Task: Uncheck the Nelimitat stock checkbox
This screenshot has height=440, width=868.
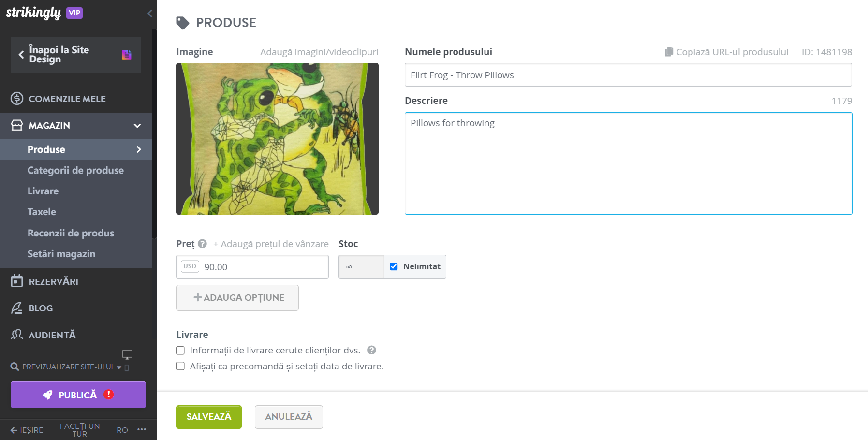Action: 394,266
